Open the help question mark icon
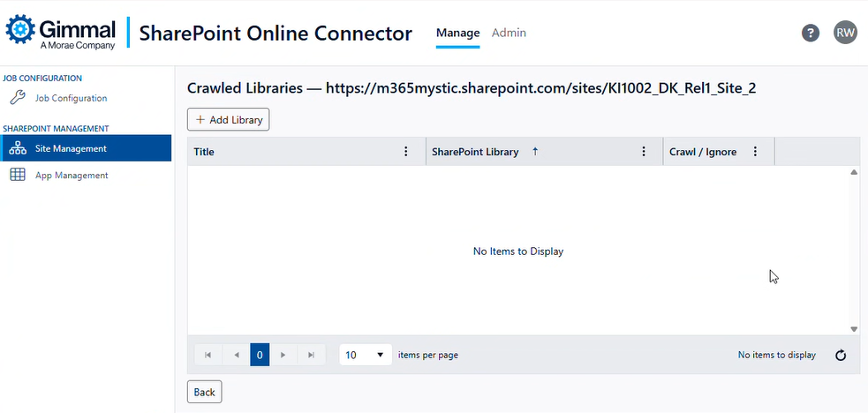 click(811, 33)
